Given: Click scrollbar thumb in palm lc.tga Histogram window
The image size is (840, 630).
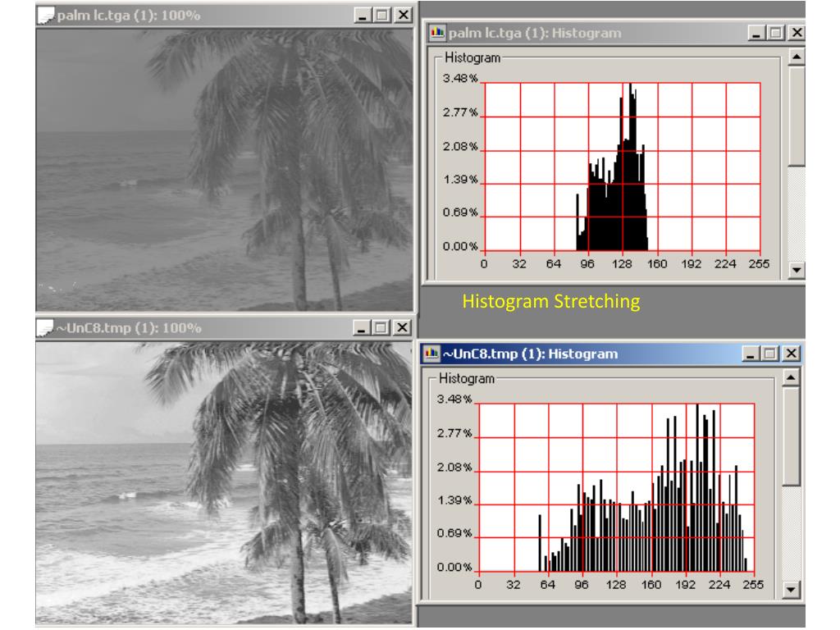Looking at the screenshot, I should point(797,116).
